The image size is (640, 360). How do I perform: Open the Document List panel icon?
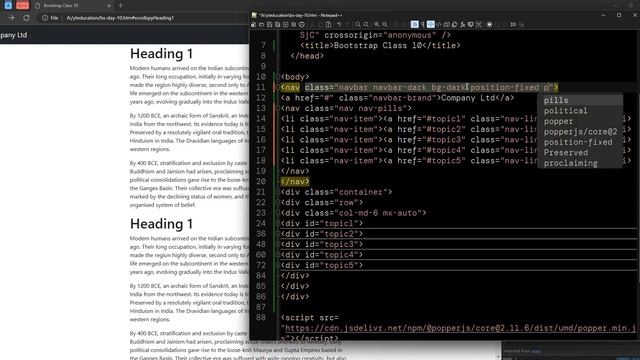[x=454, y=24]
